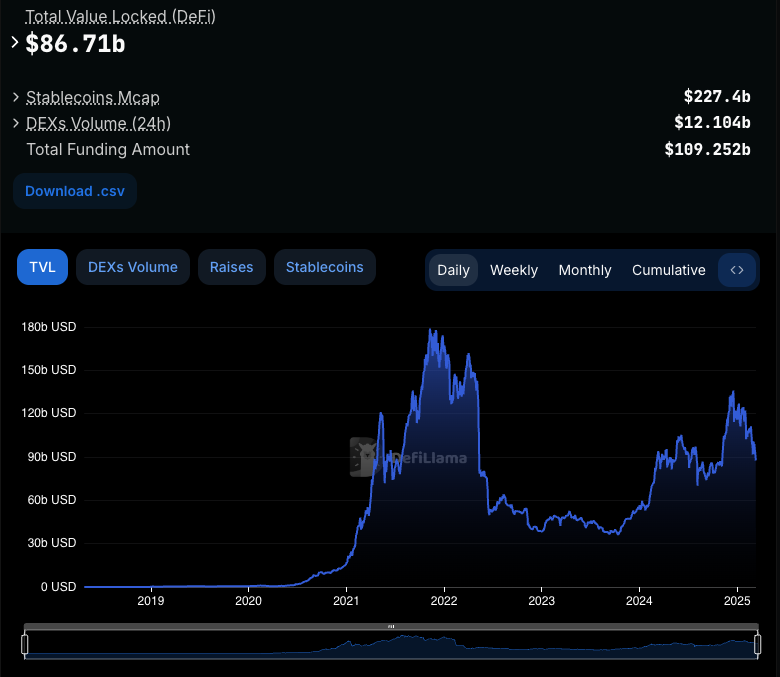Click the Stablecoins Mcap label
The height and width of the screenshot is (677, 780).
click(93, 97)
